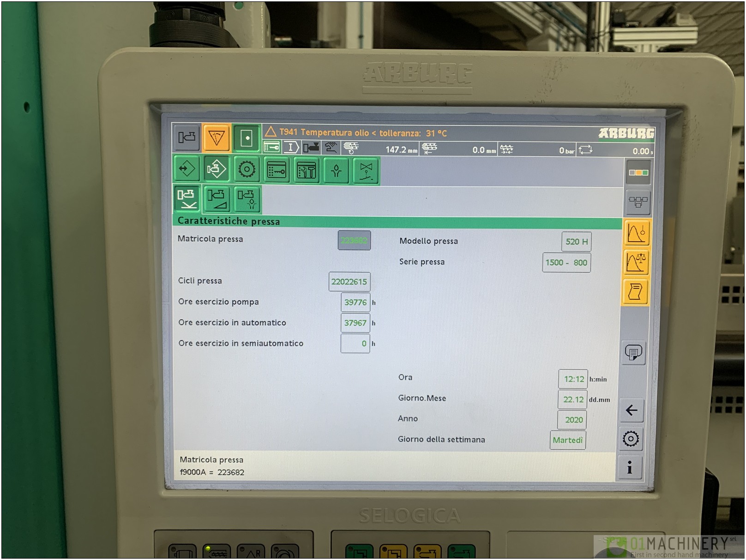Tap the screw rotation icon beside 147.2 mm
The image size is (746, 560).
tap(351, 148)
